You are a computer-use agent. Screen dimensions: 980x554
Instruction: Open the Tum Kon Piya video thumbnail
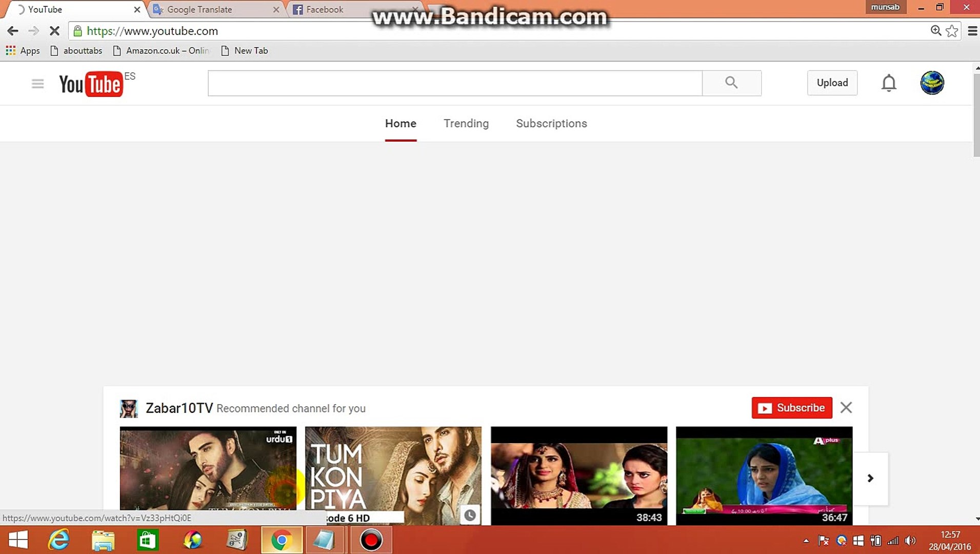pyautogui.click(x=393, y=476)
